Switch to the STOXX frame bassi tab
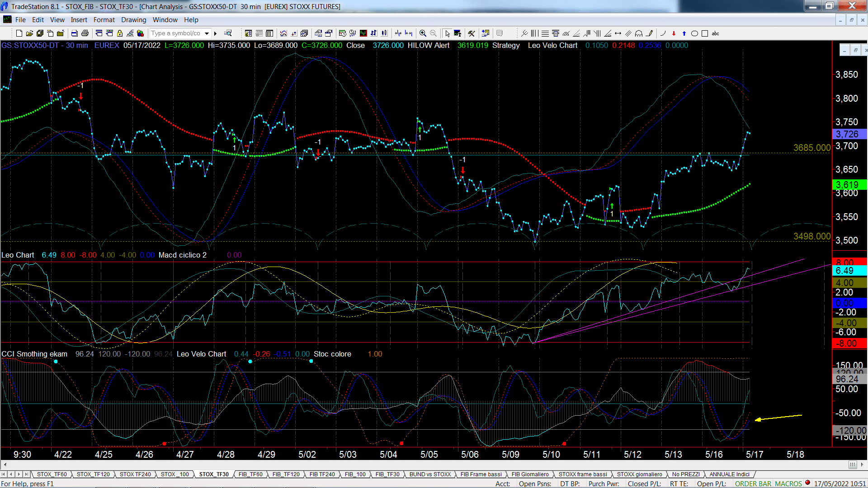This screenshot has height=488, width=868. click(583, 474)
